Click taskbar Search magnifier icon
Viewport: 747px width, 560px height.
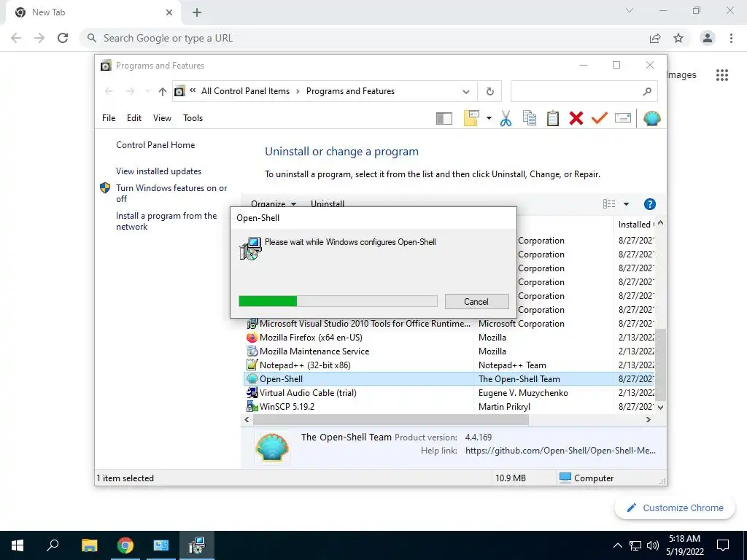[53, 545]
